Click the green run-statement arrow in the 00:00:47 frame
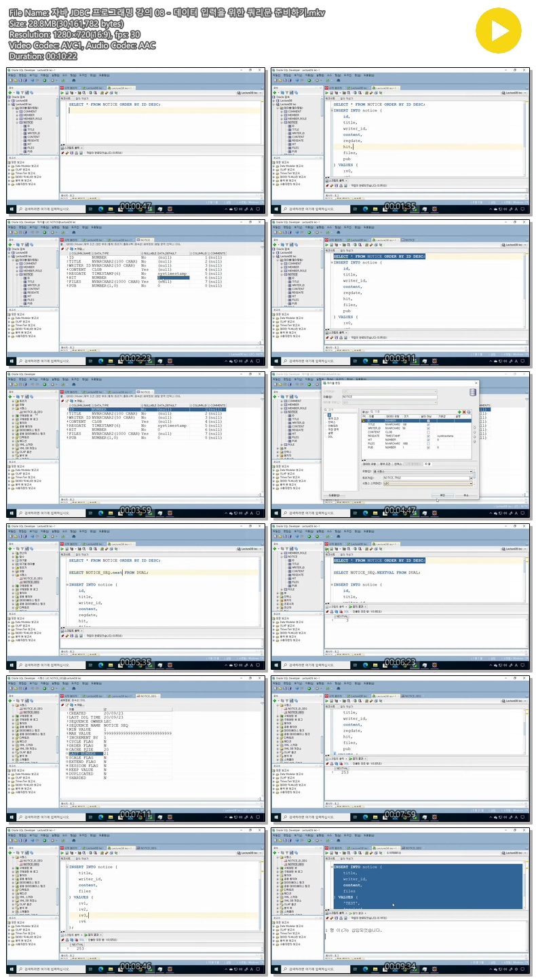Image resolution: width=536 pixels, height=980 pixels. pos(62,93)
